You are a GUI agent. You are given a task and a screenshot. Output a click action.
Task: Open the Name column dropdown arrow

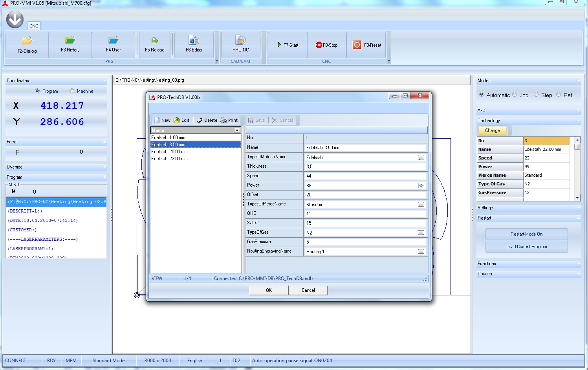(x=237, y=130)
